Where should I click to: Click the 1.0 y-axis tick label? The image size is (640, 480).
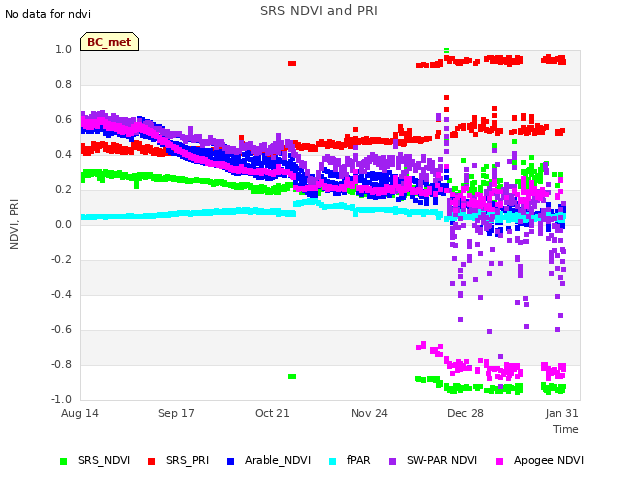63,49
